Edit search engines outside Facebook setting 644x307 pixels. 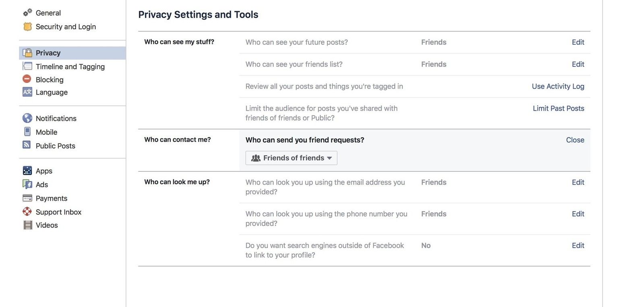(x=578, y=245)
